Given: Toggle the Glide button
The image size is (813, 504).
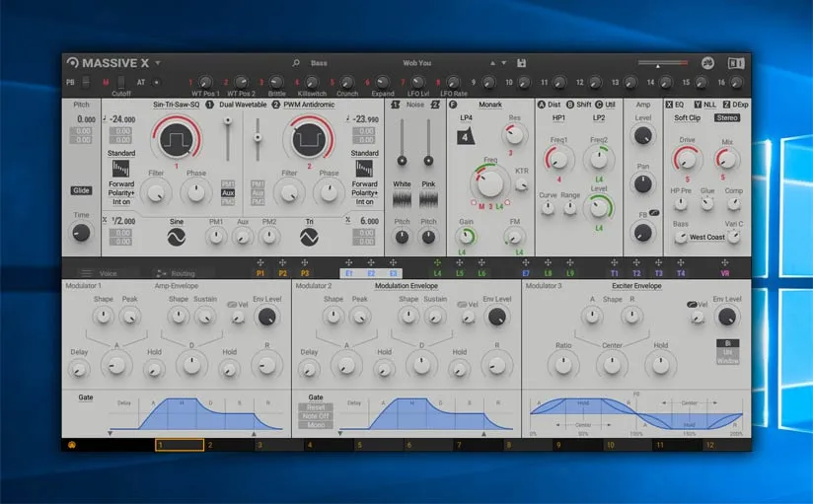Looking at the screenshot, I should (x=82, y=190).
